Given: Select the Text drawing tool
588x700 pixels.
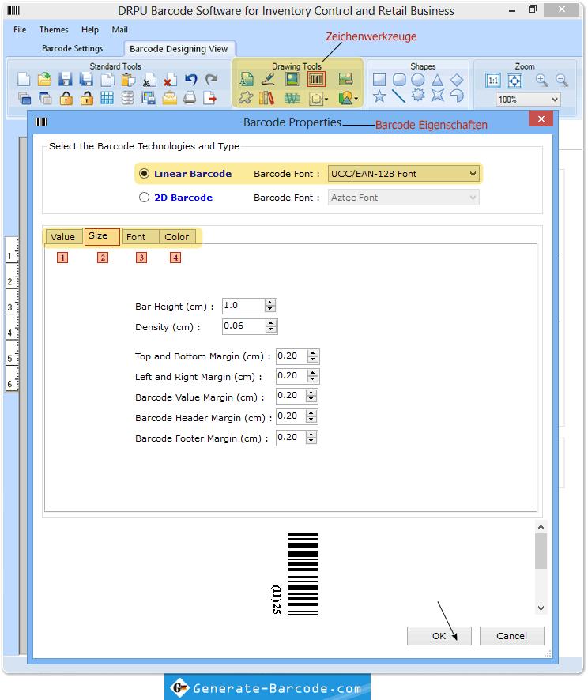Looking at the screenshot, I should 247,80.
